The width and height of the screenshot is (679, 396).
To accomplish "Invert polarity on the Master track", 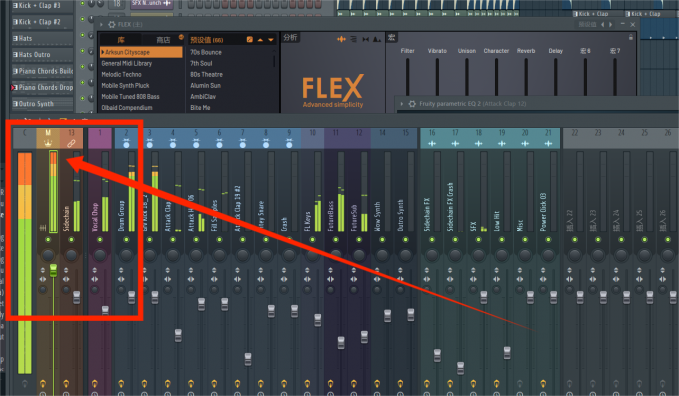I will click(x=42, y=271).
